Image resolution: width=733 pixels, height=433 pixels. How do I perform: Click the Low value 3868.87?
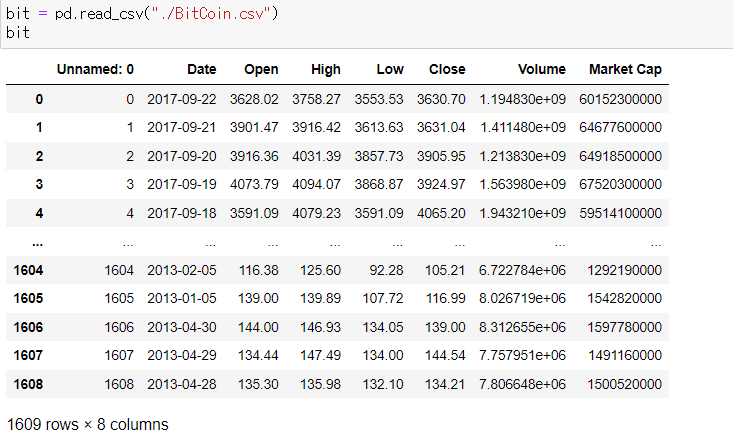(379, 184)
